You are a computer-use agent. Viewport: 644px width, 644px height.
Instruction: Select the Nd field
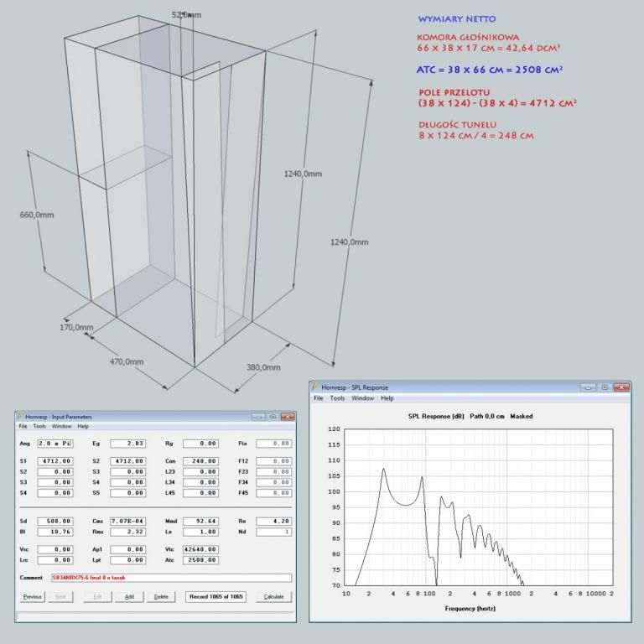pos(274,532)
